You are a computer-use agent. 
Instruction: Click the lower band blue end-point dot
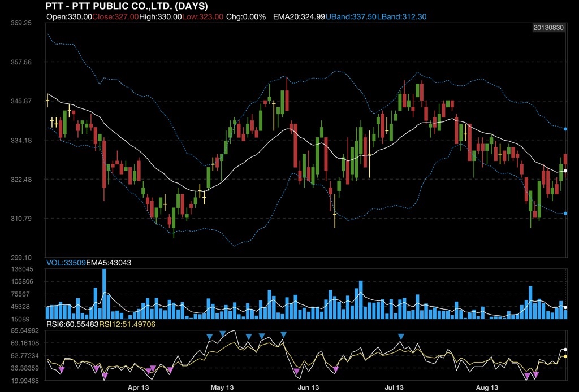click(x=565, y=214)
